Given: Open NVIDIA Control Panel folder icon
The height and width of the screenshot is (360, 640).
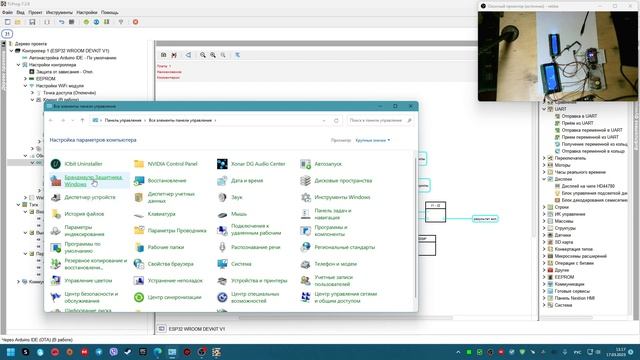Looking at the screenshot, I should 139,164.
